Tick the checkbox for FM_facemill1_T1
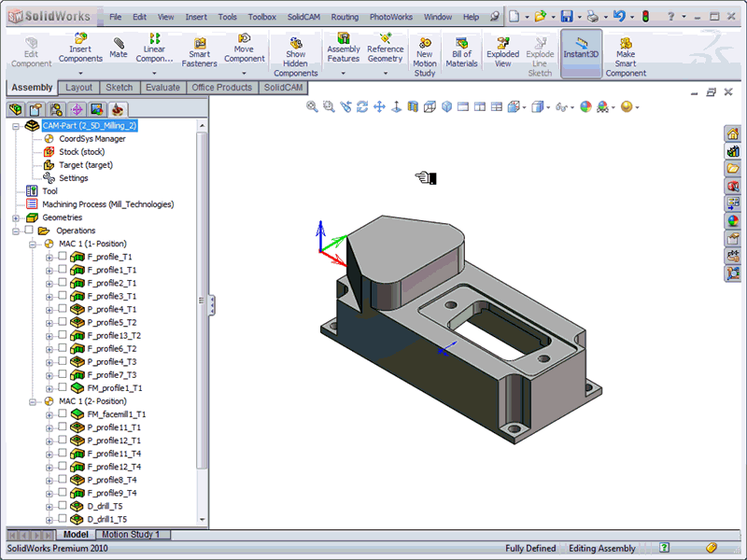 [63, 413]
